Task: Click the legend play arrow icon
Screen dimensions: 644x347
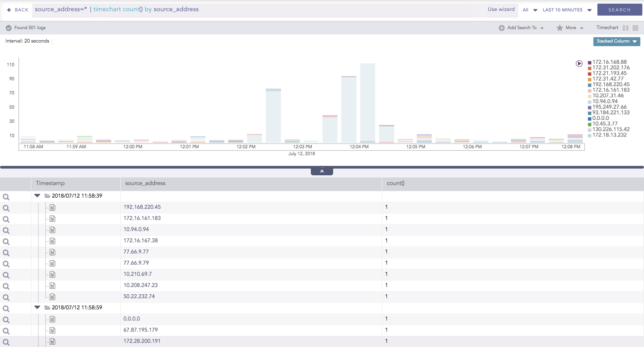Action: point(579,63)
